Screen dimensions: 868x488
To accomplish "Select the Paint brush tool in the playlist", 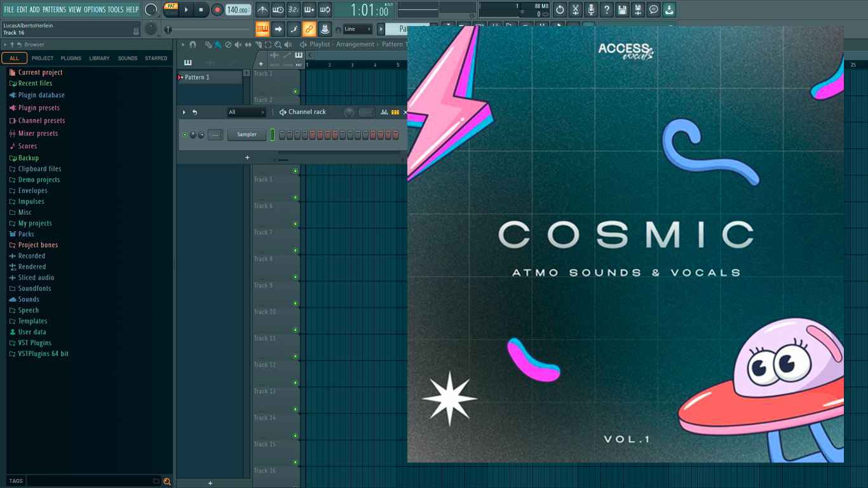I will pyautogui.click(x=218, y=44).
